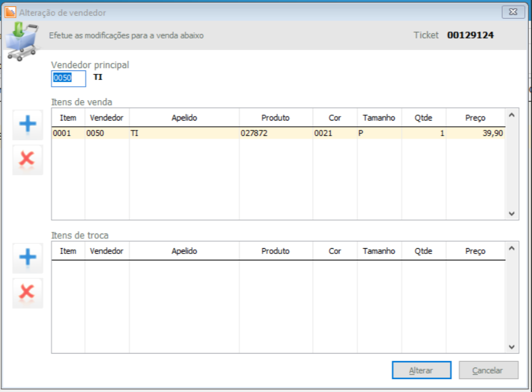Select Produto column header in Itens de troca
The height and width of the screenshot is (392, 532).
276,251
